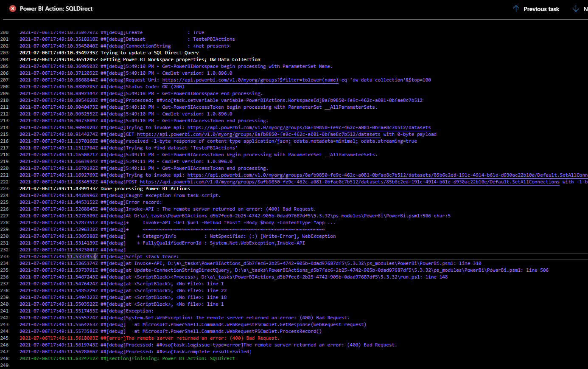Viewport: 588px width, 369px height.
Task: Click the CategoryInfo NotSpecified log line
Action: coord(178,236)
